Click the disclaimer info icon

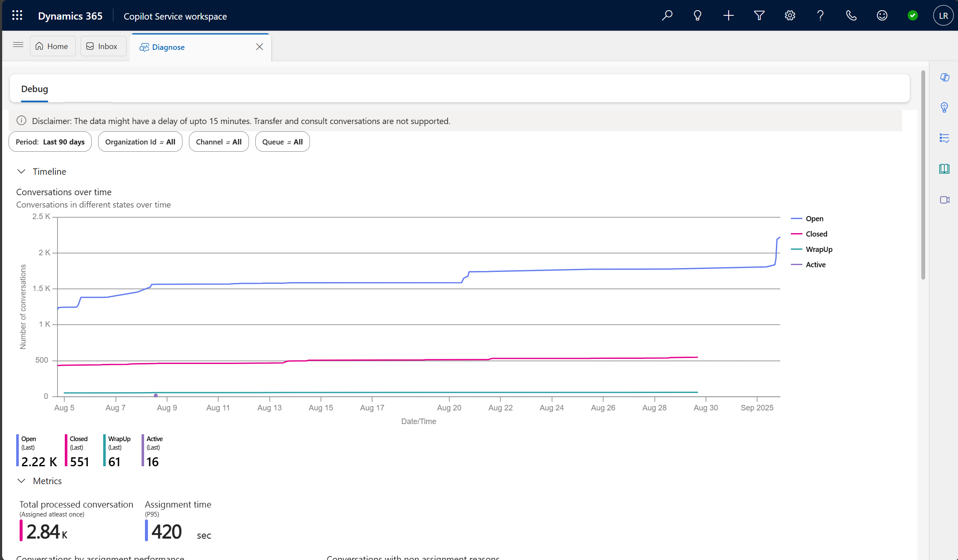pos(21,121)
